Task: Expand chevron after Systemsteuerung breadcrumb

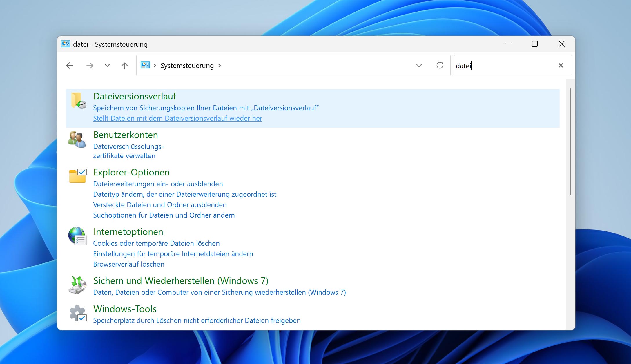Action: coord(220,66)
